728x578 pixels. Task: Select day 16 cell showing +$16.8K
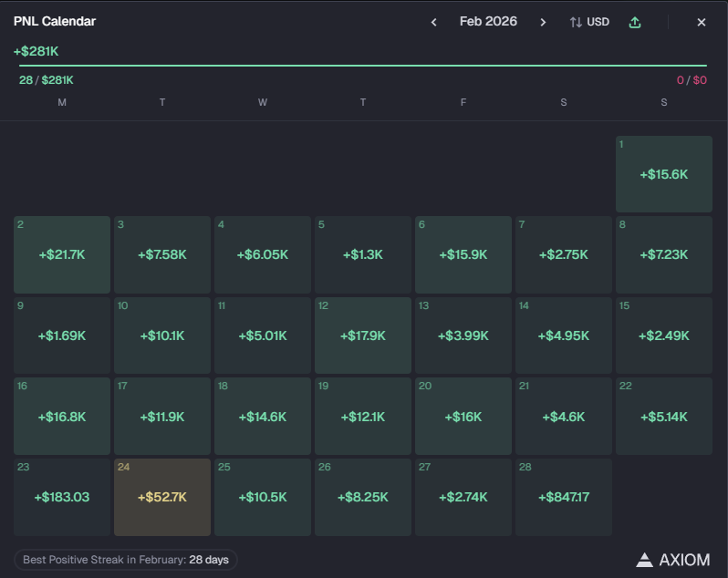pyautogui.click(x=62, y=416)
